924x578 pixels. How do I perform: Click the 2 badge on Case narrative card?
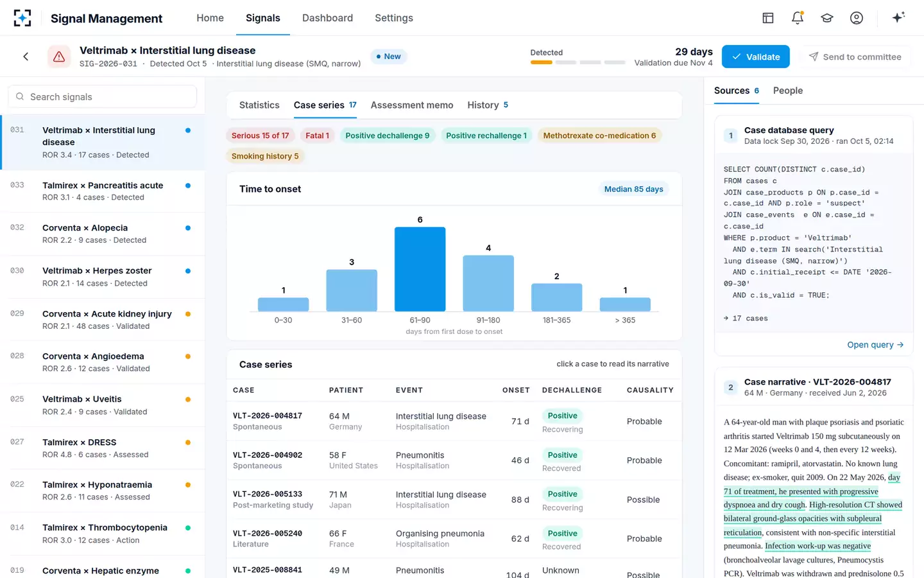pyautogui.click(x=730, y=387)
